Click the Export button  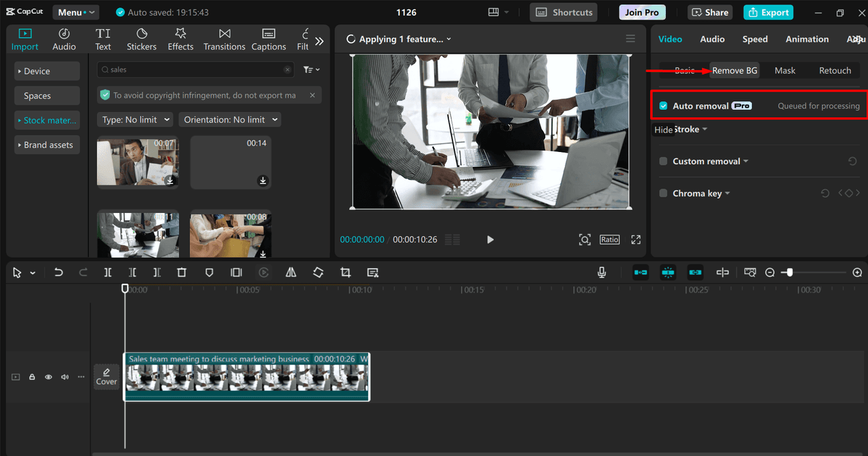[768, 12]
